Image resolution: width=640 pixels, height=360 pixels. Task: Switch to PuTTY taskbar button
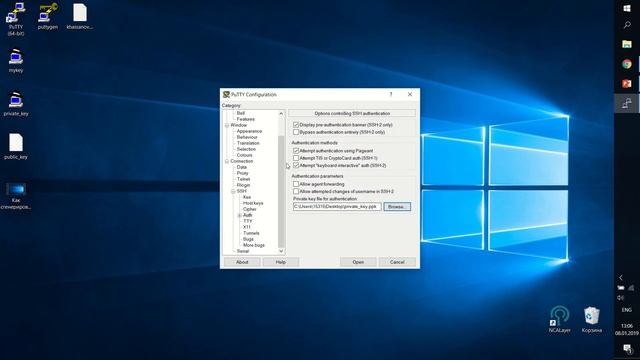pos(627,103)
